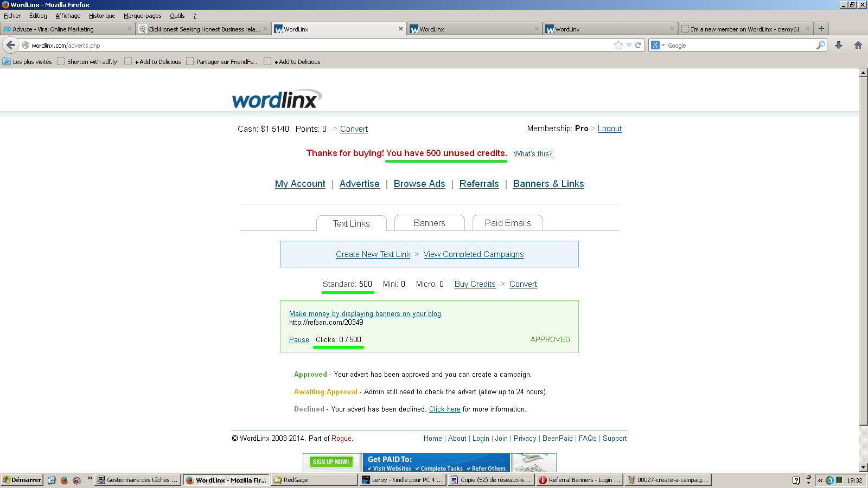Image resolution: width=868 pixels, height=488 pixels.
Task: Open the Outils menu
Action: click(x=177, y=16)
